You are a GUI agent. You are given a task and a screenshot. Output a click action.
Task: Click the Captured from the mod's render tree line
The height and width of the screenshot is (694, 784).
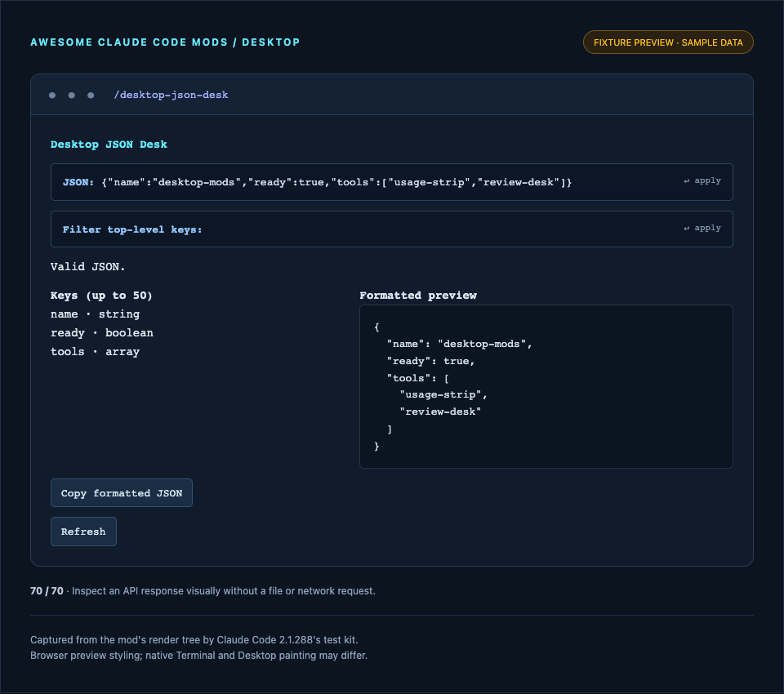click(194, 640)
